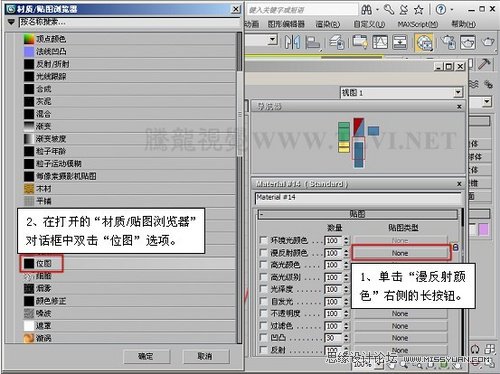
Task: Enable the 自发光 map checkbox
Action: click(263, 301)
